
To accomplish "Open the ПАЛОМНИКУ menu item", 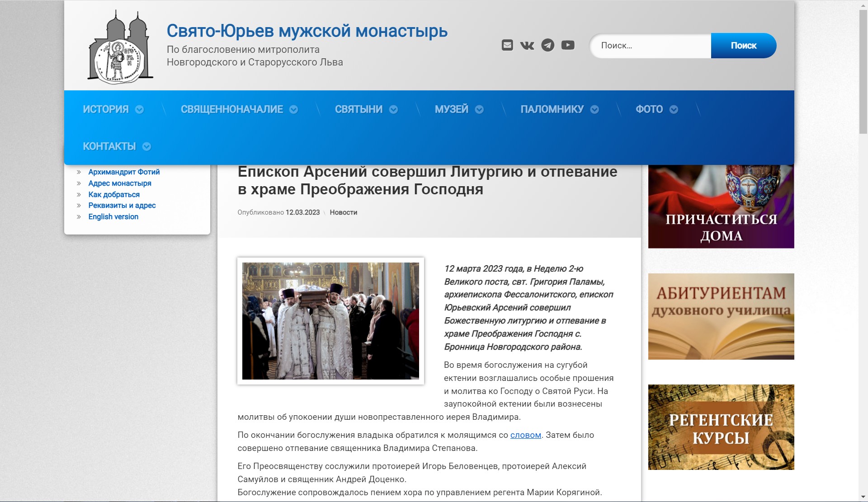I will click(552, 109).
